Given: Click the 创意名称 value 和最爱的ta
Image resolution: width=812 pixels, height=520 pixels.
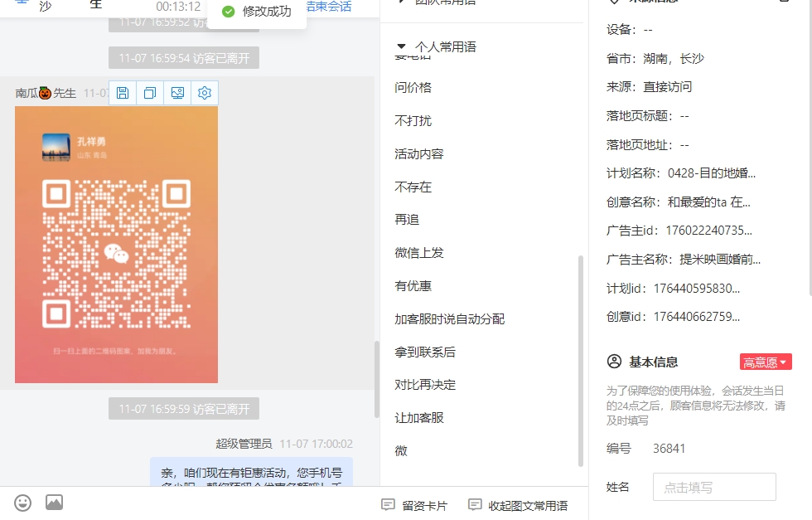Looking at the screenshot, I should click(709, 202).
